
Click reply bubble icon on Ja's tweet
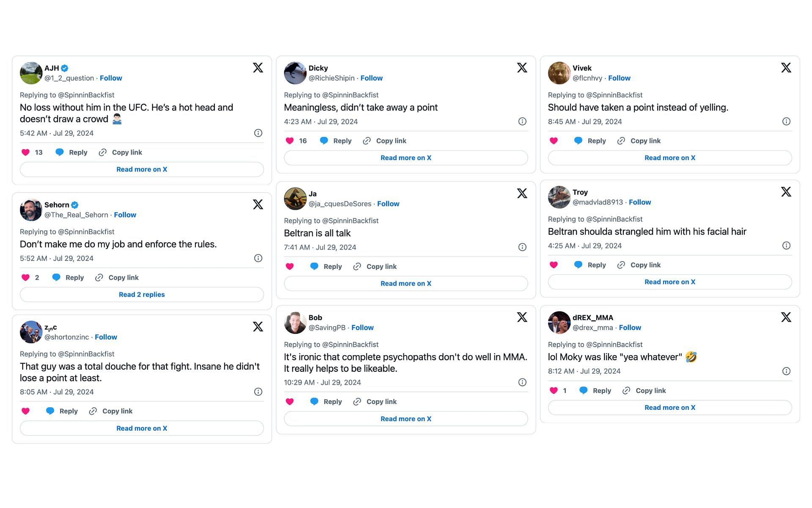point(314,266)
